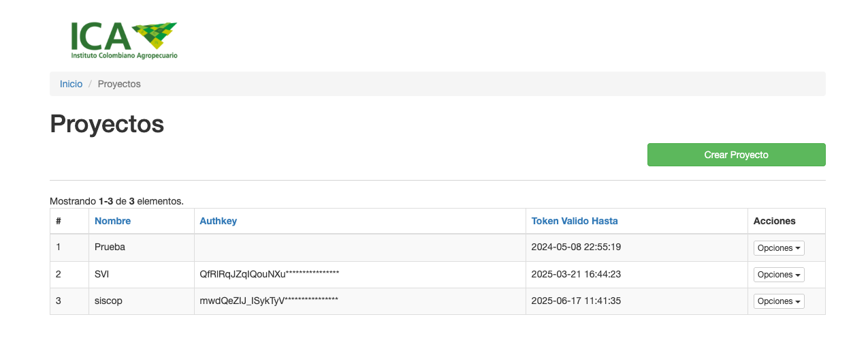This screenshot has height=349, width=868.
Task: Select the siscop authkey starting with mwdQeZ
Action: (268, 301)
